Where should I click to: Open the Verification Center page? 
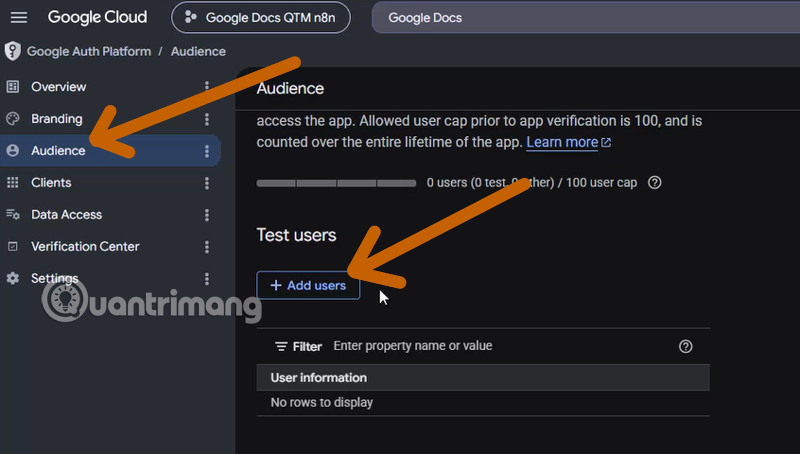(x=85, y=246)
